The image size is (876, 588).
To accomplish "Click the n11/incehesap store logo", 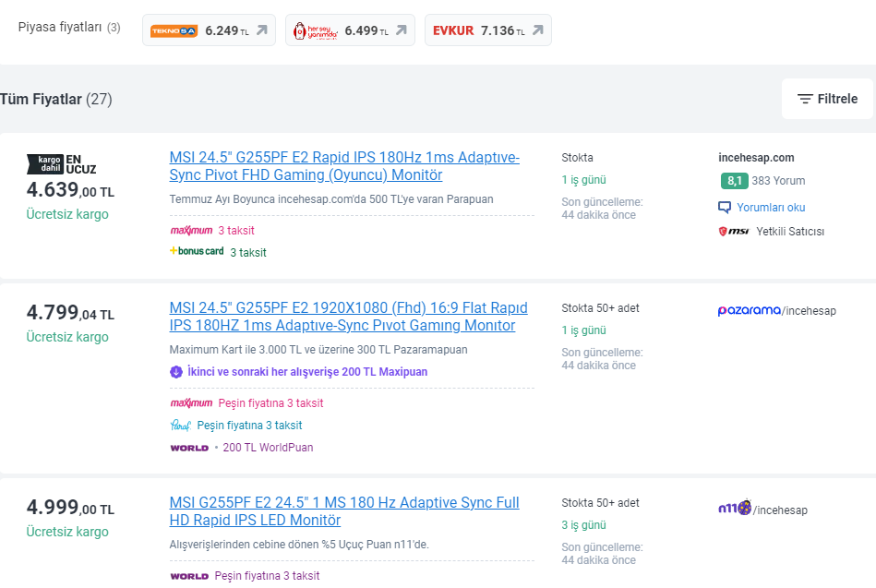I will [762, 509].
